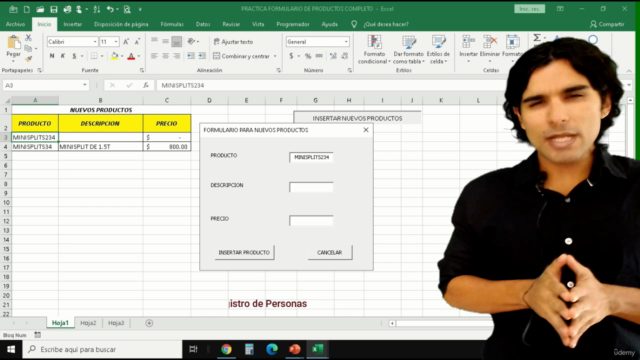Open the font size 11 dropdown
This screenshot has width=640, height=360.
(116, 42)
